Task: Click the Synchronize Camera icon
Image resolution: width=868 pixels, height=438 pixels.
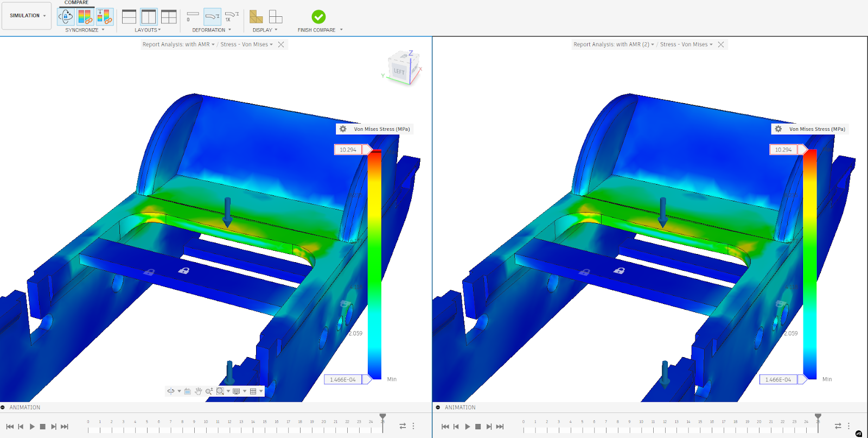Action: pos(66,17)
